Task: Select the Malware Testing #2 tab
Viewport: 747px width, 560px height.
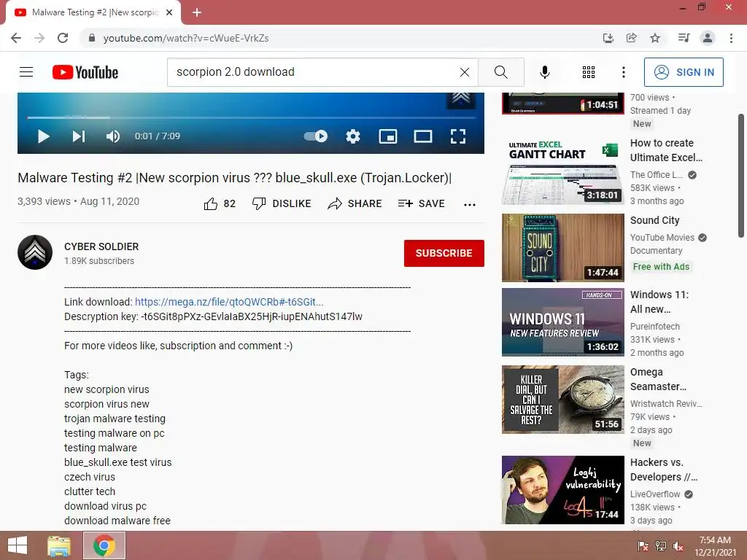Action: pos(93,12)
